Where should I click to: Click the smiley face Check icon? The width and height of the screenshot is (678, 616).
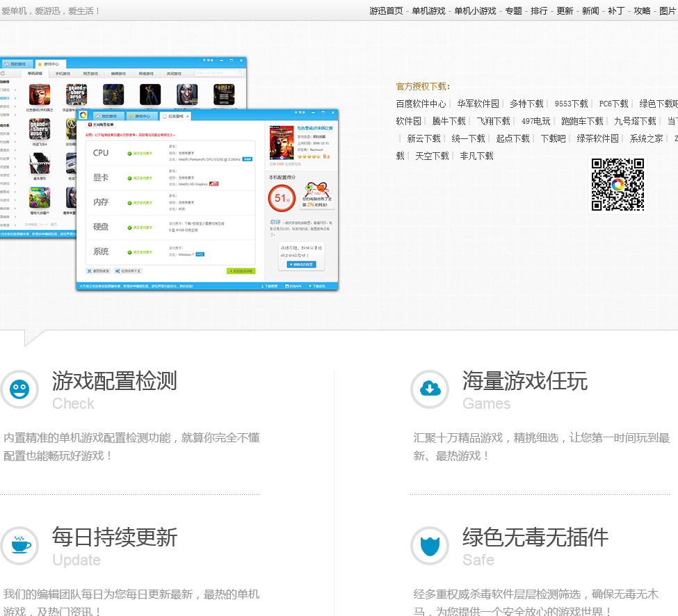pos(19,389)
